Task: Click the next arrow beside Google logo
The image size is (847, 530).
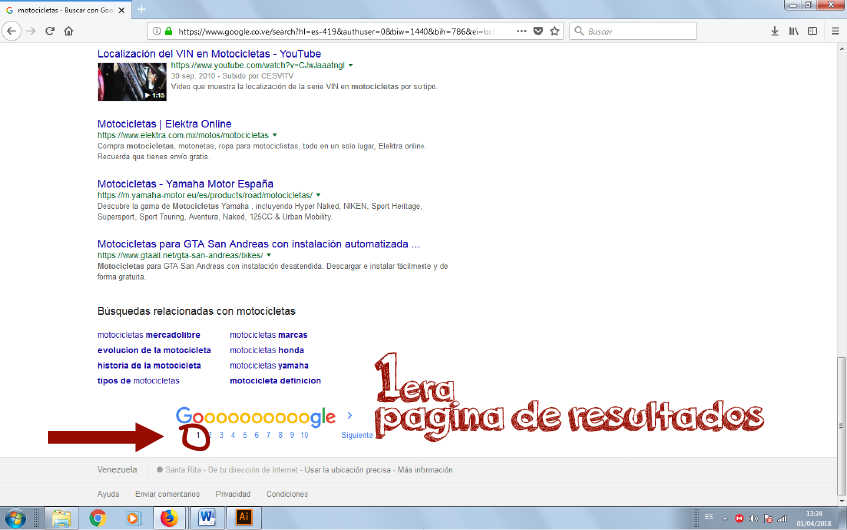Action: [x=349, y=415]
